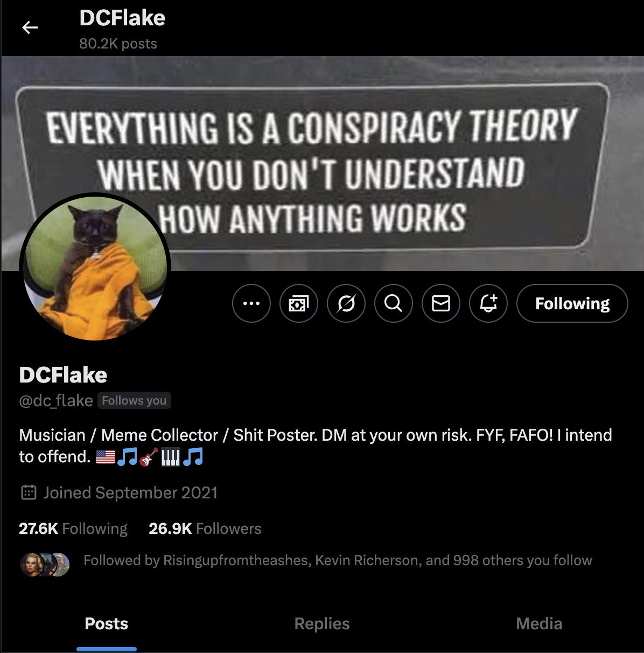Select the Posts tab

(x=107, y=624)
